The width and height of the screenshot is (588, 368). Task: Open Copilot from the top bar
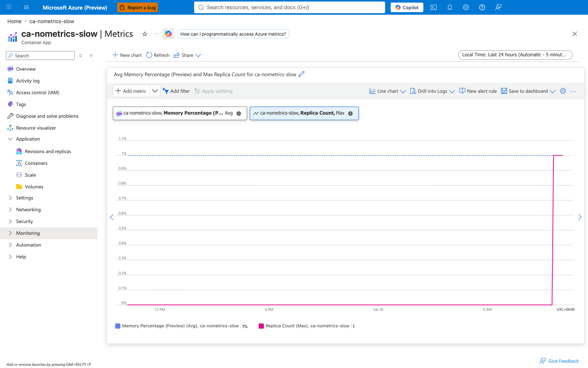407,7
